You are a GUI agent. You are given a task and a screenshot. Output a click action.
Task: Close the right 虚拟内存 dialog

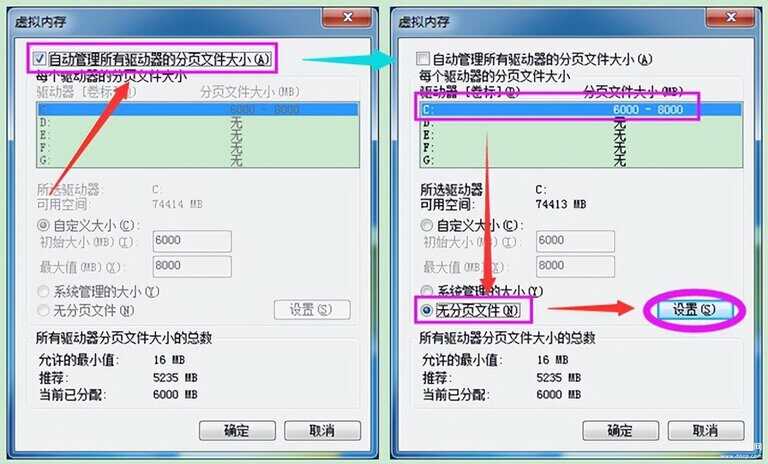pyautogui.click(x=730, y=18)
